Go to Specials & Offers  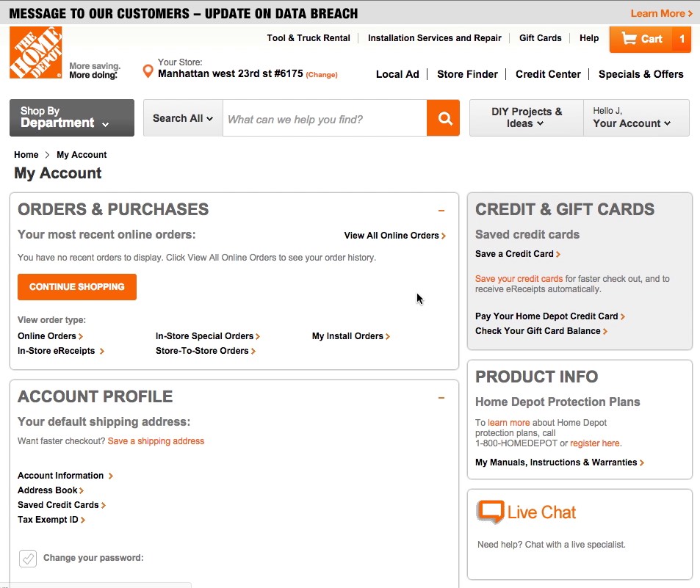(641, 74)
